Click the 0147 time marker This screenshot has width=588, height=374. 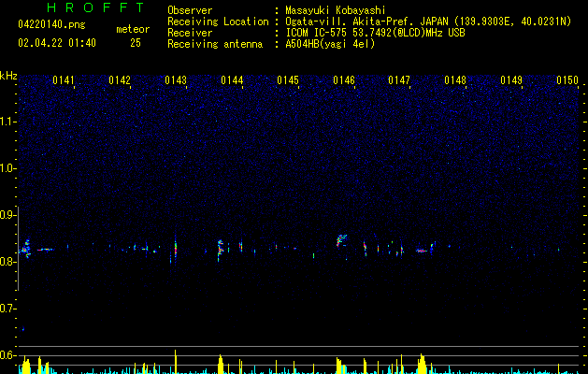399,80
